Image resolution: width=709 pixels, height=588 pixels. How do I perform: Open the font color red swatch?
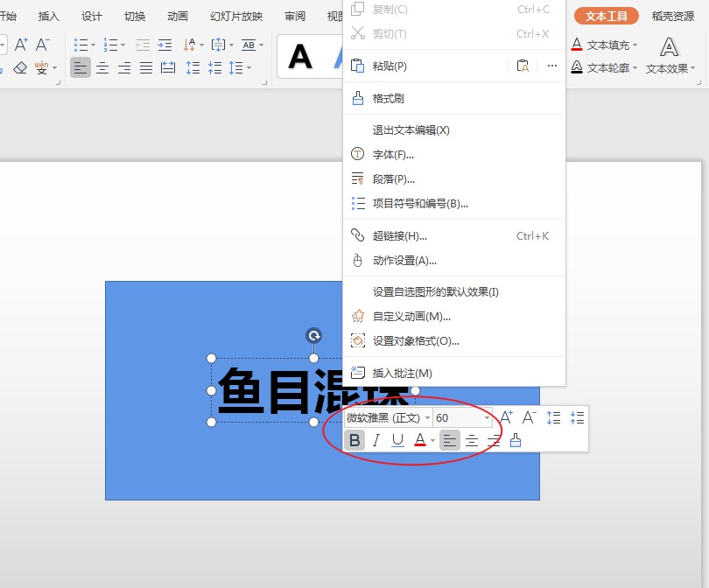tap(418, 440)
